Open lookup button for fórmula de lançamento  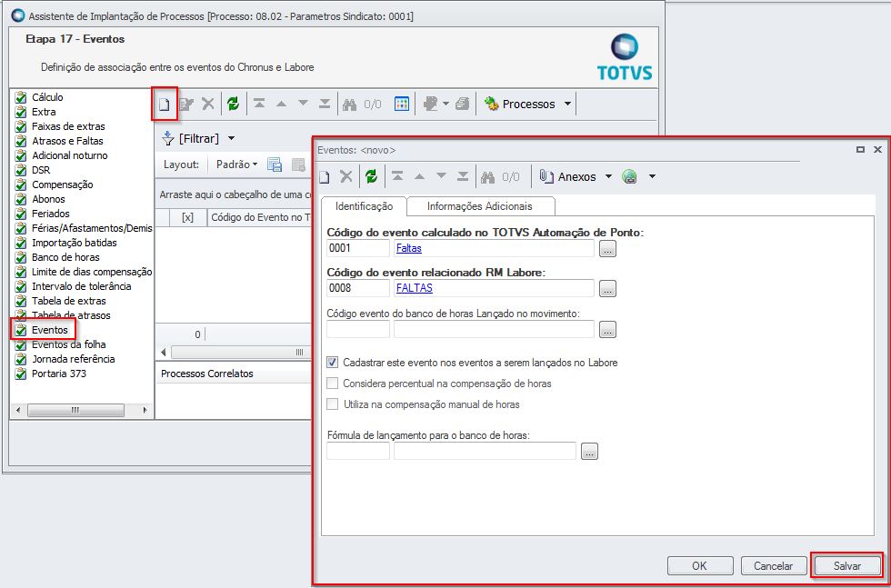tap(590, 452)
